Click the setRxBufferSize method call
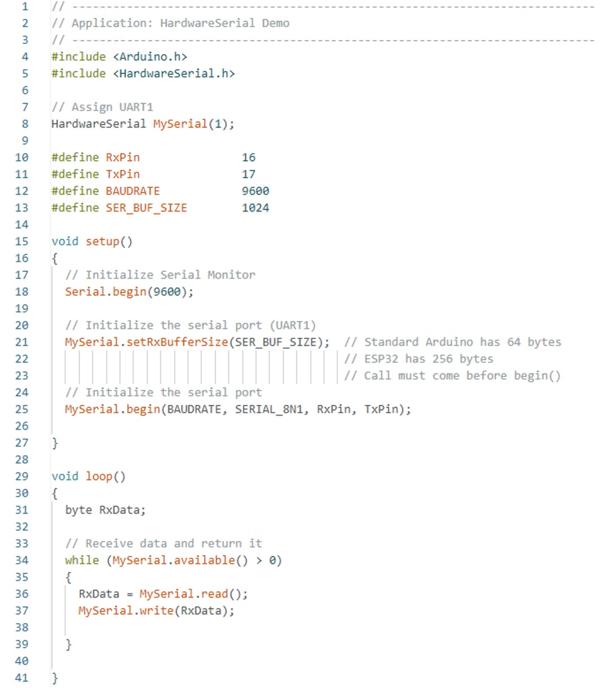 [x=177, y=342]
